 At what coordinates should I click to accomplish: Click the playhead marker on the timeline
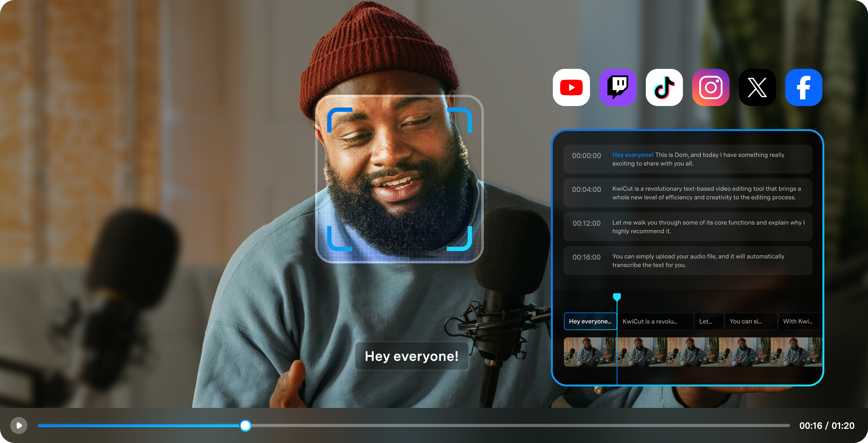click(617, 297)
